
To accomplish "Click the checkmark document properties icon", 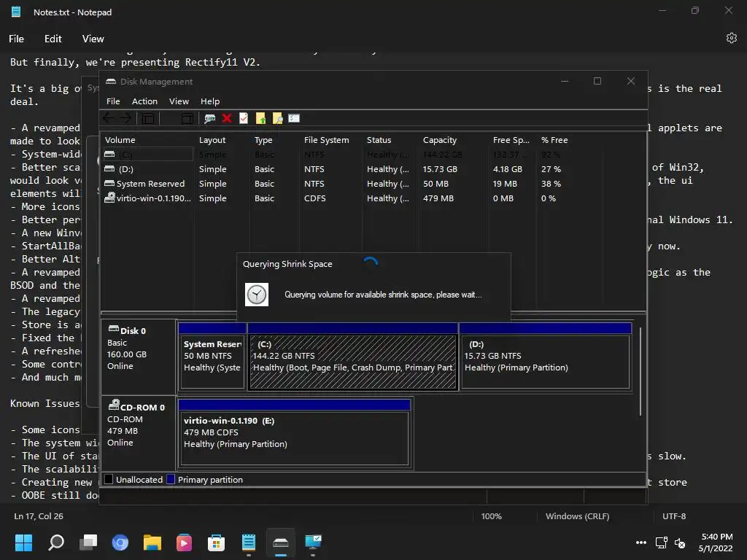I will point(244,118).
